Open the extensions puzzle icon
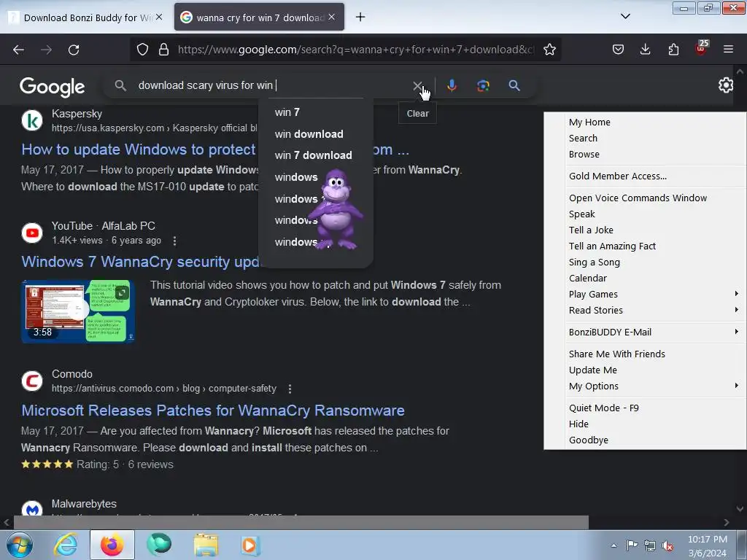Screen dimensions: 747x560 (x=673, y=50)
